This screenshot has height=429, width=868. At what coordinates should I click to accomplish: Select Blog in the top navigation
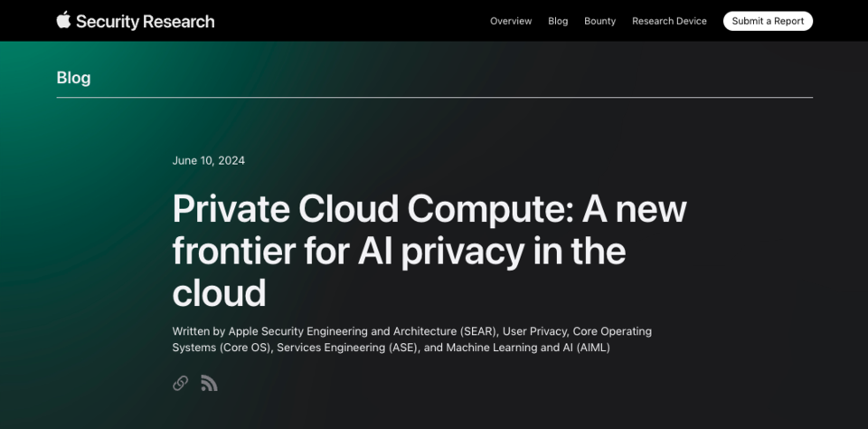pyautogui.click(x=558, y=21)
